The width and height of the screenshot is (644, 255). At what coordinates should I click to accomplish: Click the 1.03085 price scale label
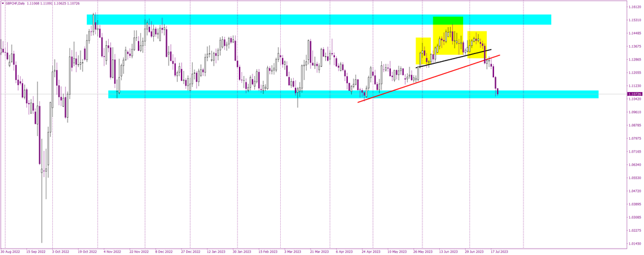coord(635,217)
